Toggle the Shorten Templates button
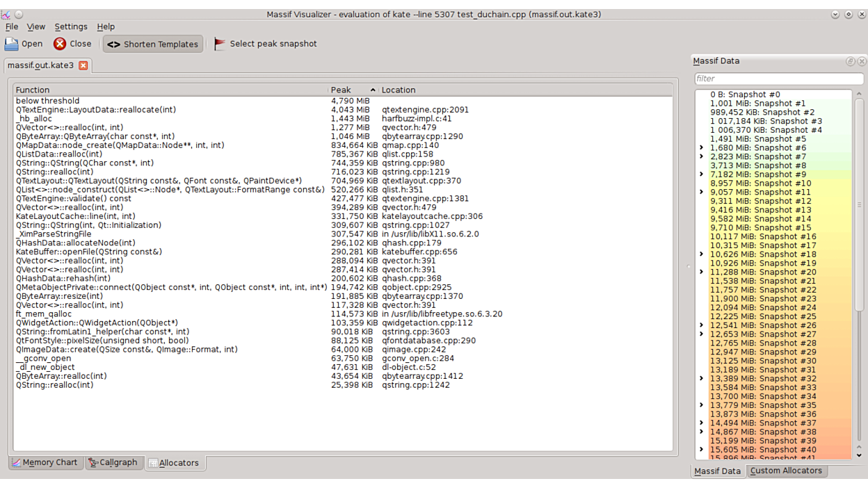This screenshot has height=488, width=868. point(153,44)
